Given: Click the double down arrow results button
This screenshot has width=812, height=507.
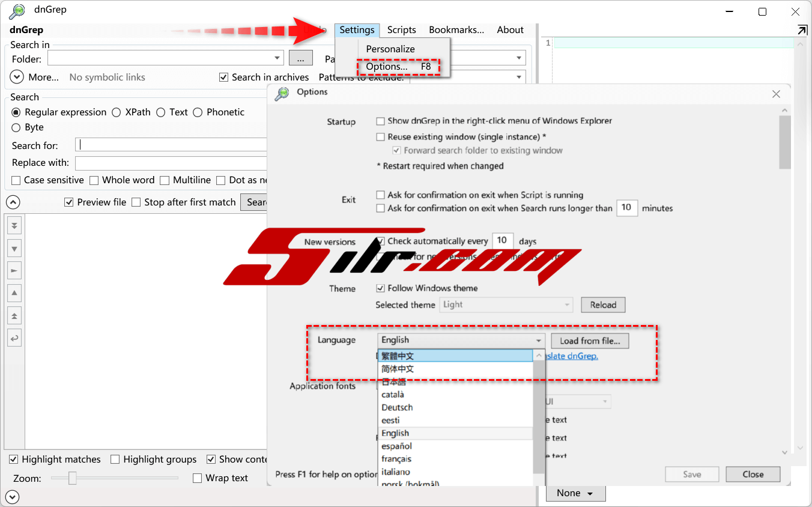Looking at the screenshot, I should tap(15, 225).
